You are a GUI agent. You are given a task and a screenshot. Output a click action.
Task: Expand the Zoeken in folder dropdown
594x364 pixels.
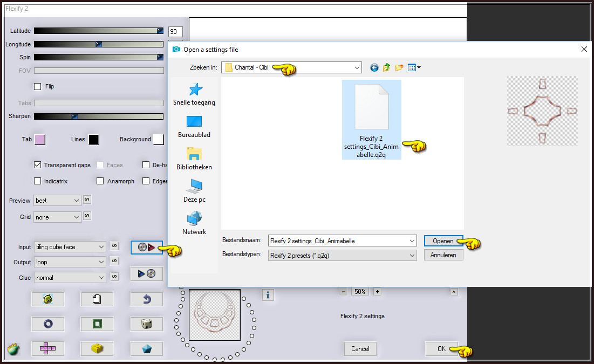(x=357, y=67)
